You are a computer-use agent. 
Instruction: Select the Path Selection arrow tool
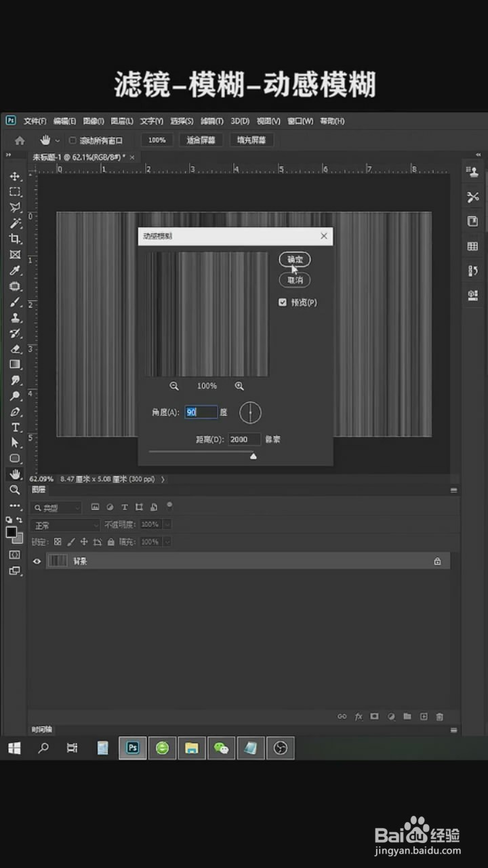[15, 443]
